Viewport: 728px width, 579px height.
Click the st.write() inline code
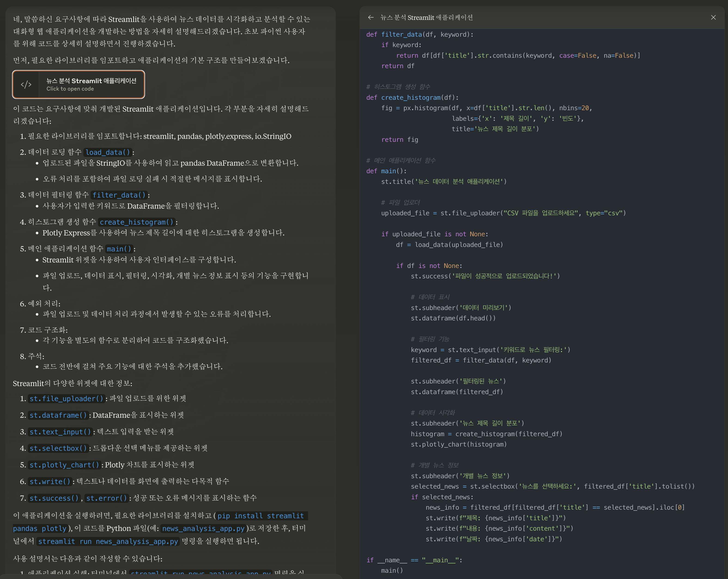point(50,481)
